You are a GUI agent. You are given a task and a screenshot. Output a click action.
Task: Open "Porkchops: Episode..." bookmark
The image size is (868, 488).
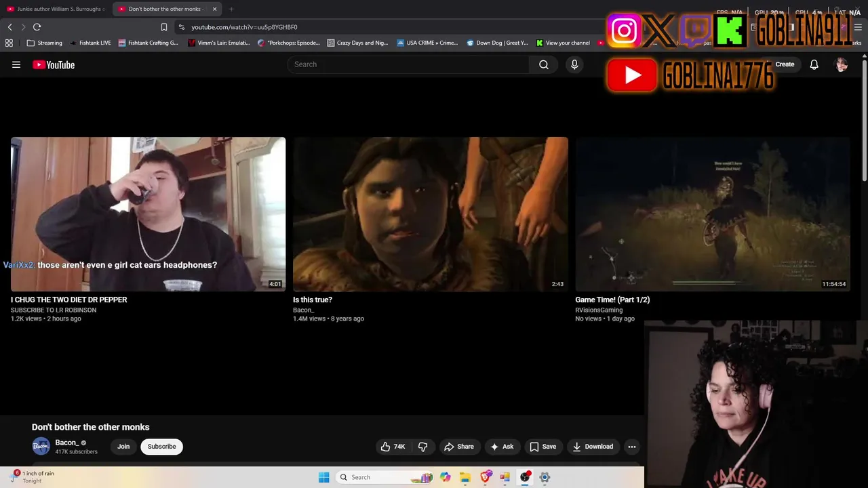[289, 43]
